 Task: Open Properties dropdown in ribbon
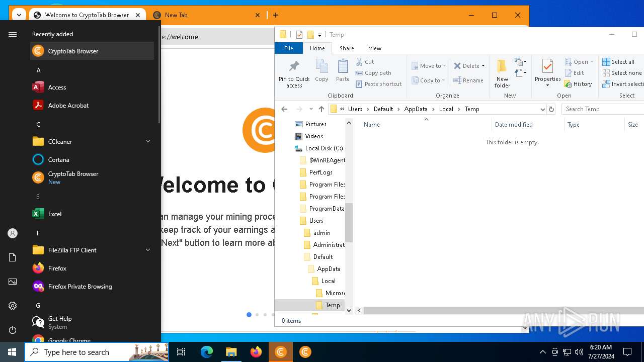tap(547, 85)
